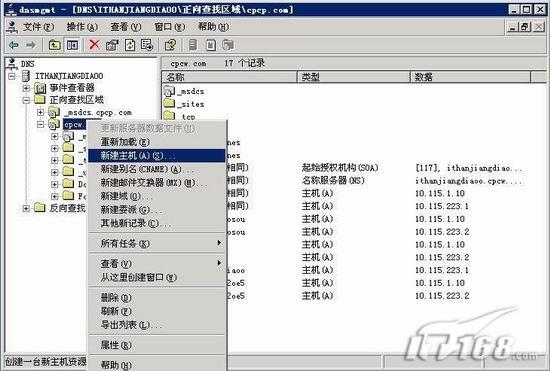Click the red X delete icon
550x371 pixels.
click(94, 45)
